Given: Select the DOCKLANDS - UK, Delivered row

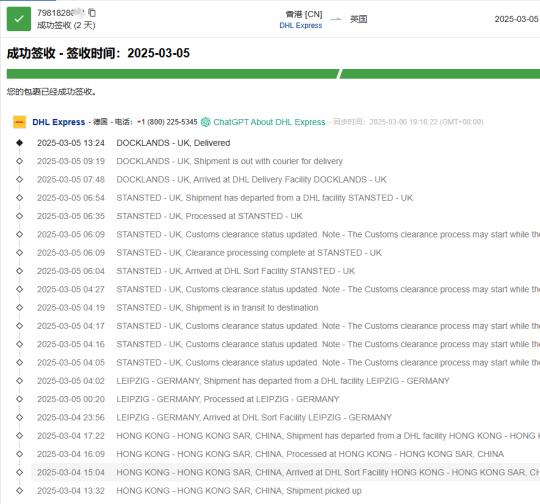Looking at the screenshot, I should [285, 143].
